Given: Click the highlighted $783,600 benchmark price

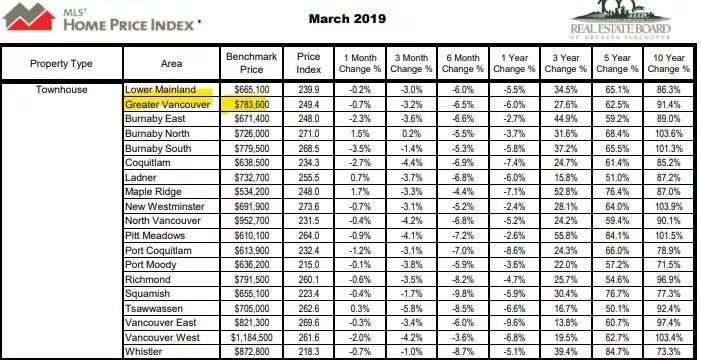Looking at the screenshot, I should pos(250,105).
